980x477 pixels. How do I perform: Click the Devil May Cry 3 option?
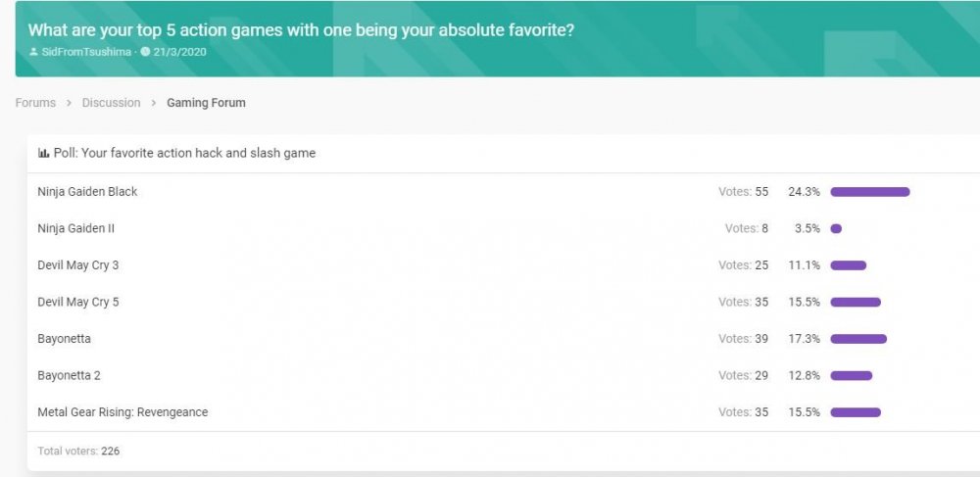(78, 265)
